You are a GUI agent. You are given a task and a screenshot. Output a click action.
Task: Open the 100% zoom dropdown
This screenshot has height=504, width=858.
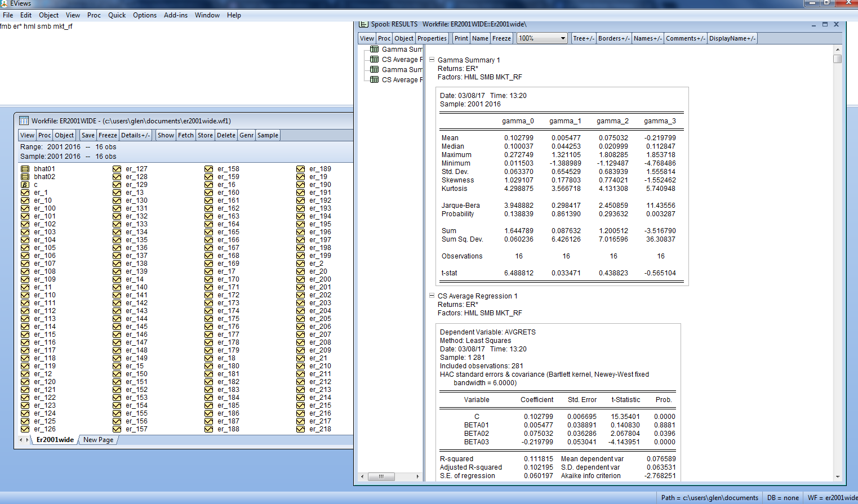[563, 38]
